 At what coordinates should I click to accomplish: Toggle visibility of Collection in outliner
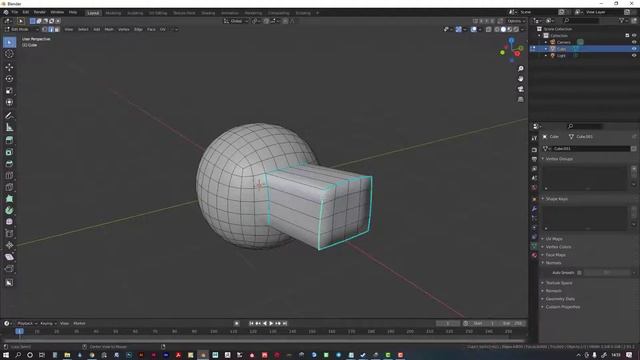click(x=634, y=36)
